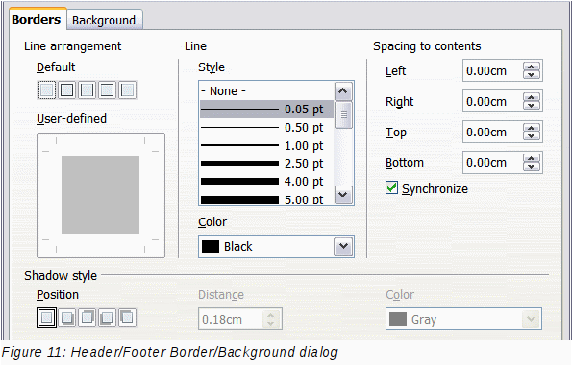Select the '- None -' line style
The height and width of the screenshot is (366, 572).
pyautogui.click(x=267, y=91)
